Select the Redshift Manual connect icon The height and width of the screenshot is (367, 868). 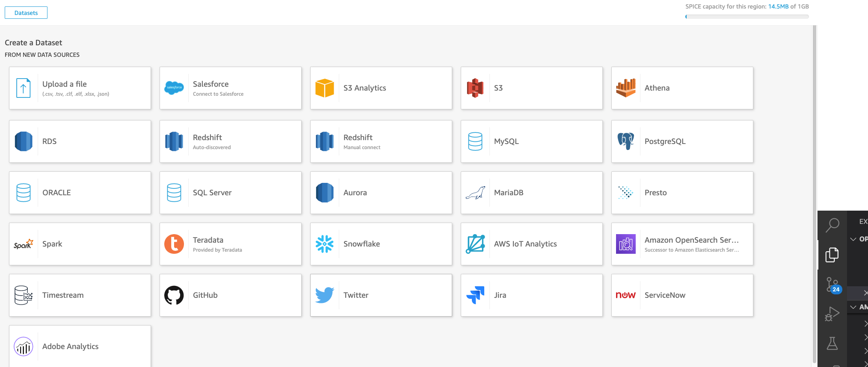pyautogui.click(x=325, y=141)
